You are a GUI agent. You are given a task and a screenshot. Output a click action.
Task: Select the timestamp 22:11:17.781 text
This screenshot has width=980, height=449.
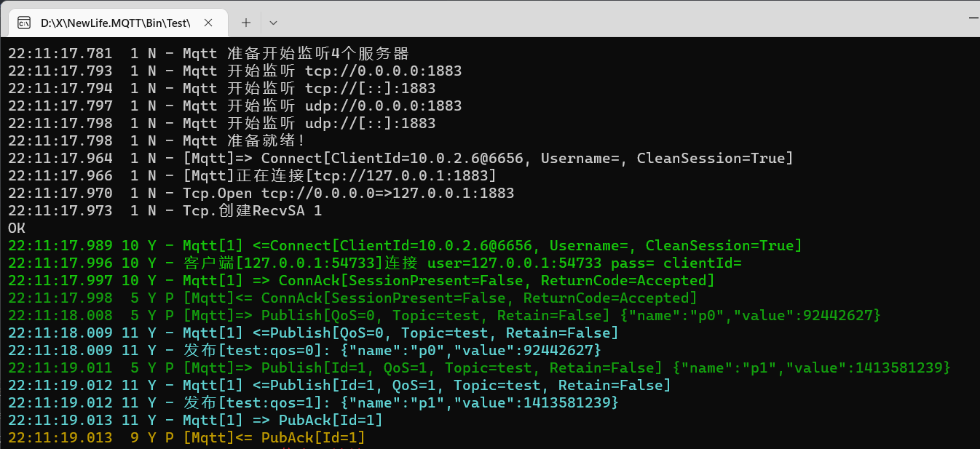[60, 52]
